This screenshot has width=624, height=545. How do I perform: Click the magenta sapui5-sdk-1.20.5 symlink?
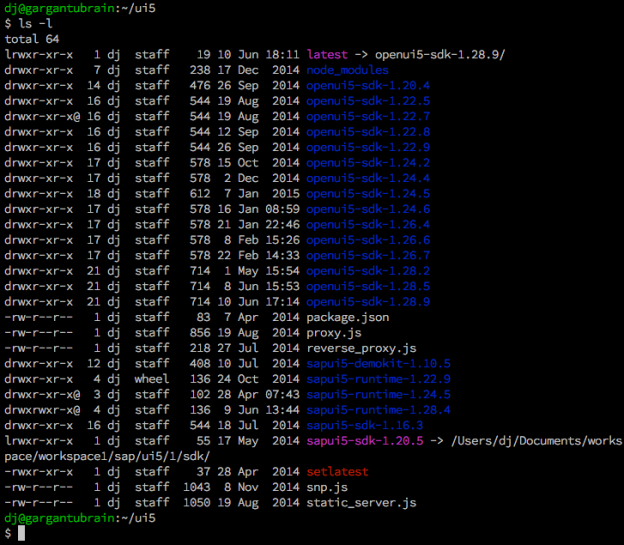[365, 441]
